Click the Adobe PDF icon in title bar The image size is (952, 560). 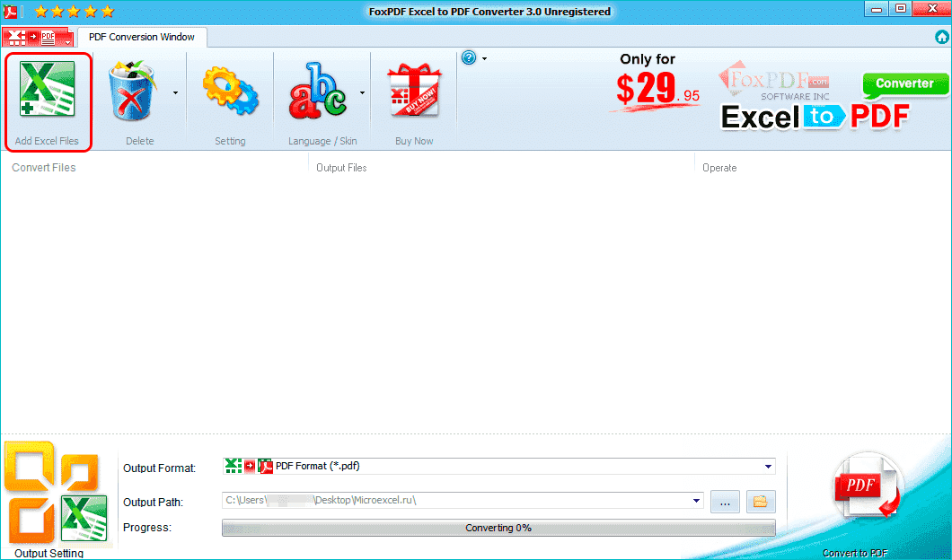(10, 11)
